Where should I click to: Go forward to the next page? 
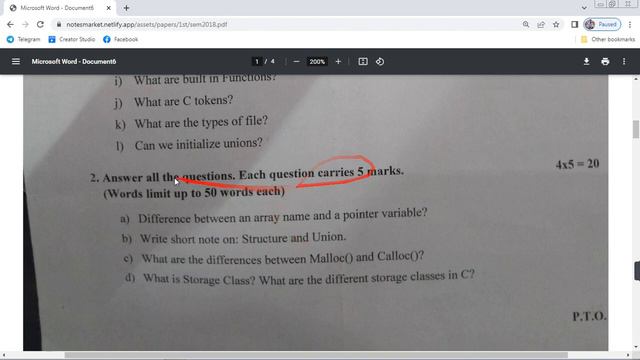[25, 24]
